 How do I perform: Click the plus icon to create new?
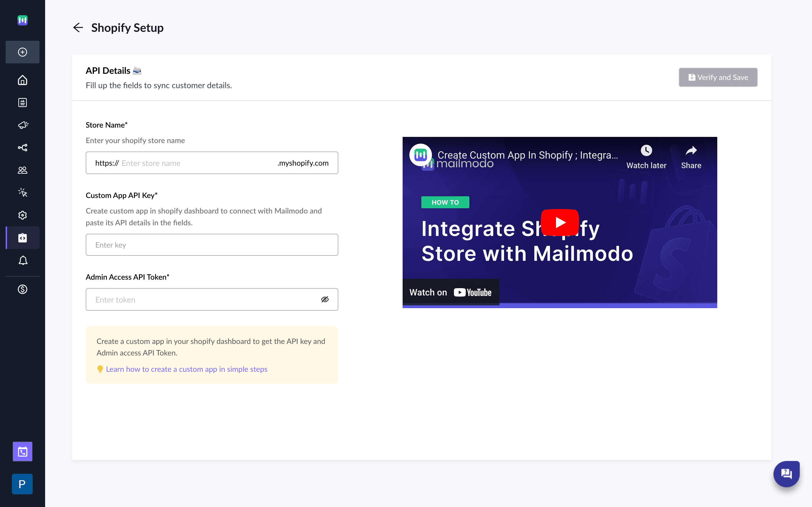click(23, 52)
